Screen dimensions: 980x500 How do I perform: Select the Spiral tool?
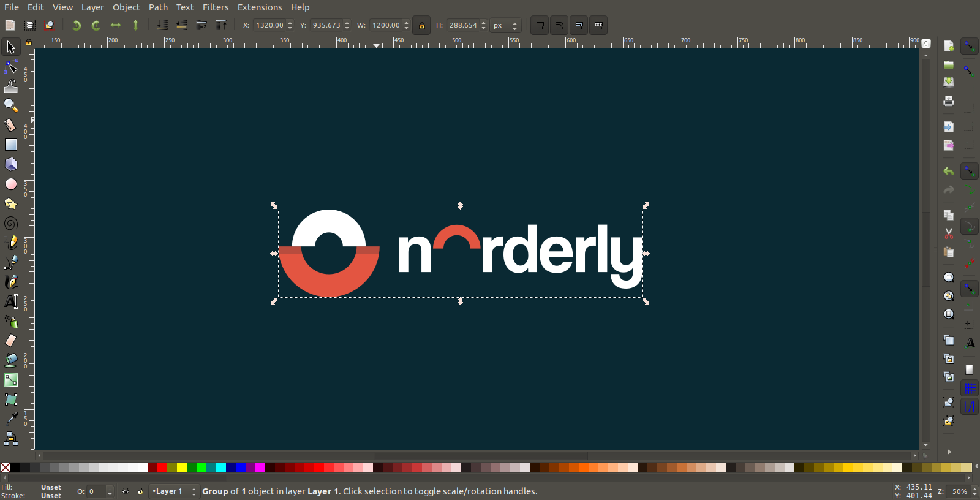pyautogui.click(x=11, y=223)
